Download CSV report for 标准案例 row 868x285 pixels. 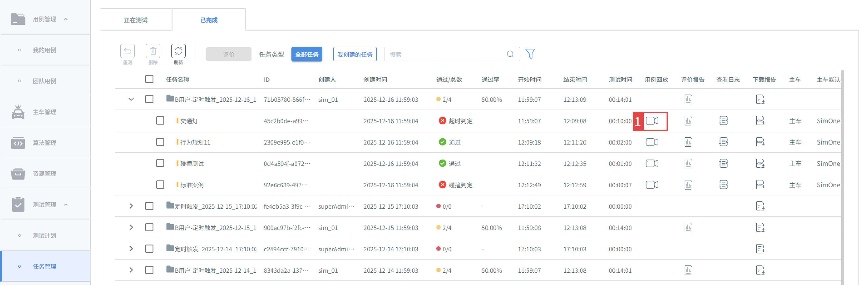coord(760,185)
